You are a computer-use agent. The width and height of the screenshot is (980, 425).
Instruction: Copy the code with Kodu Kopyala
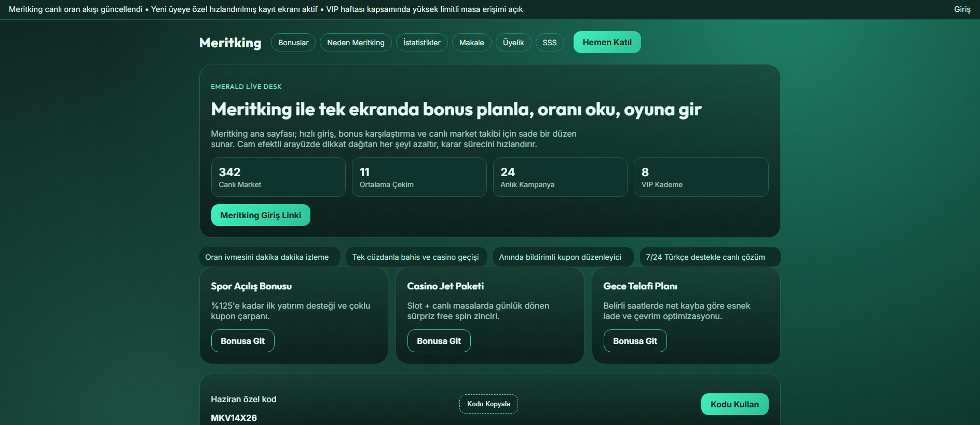point(488,404)
